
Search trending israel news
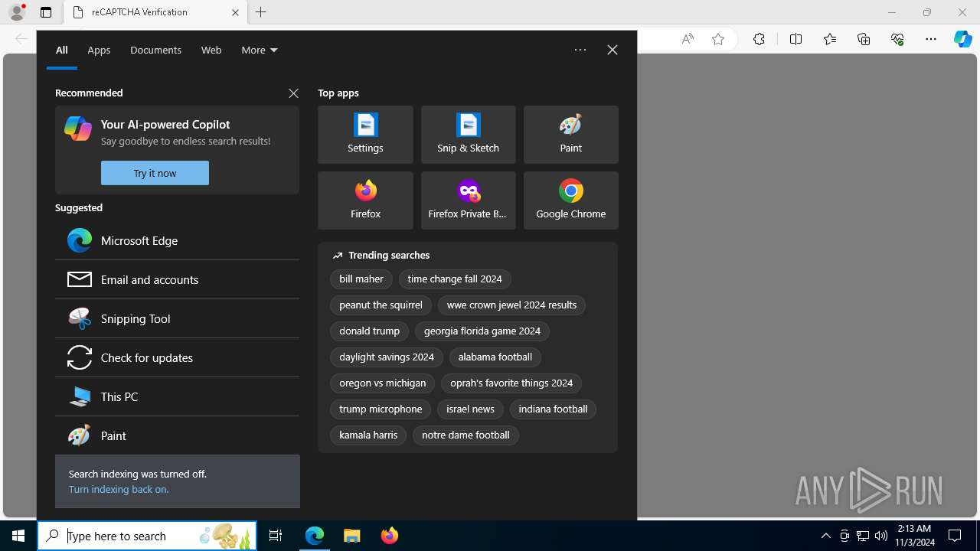(470, 409)
